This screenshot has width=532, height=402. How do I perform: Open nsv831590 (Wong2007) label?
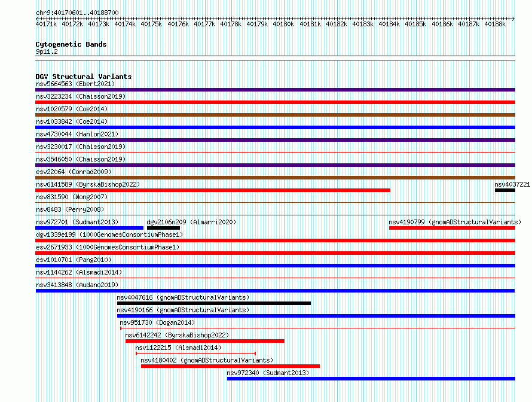point(72,197)
